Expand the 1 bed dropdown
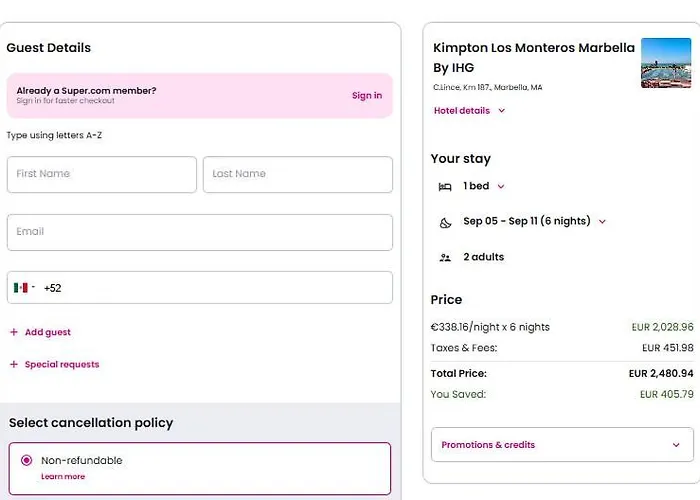700x500 pixels. 483,186
